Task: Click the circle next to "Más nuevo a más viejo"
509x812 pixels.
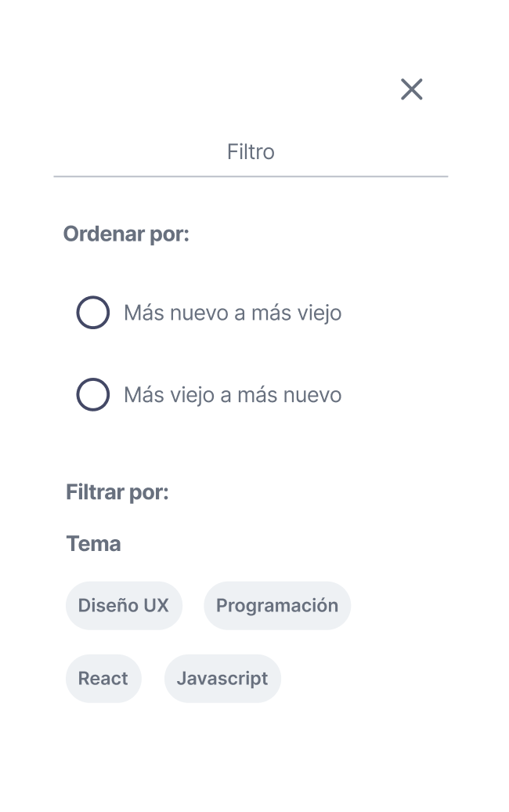Action: tap(92, 312)
